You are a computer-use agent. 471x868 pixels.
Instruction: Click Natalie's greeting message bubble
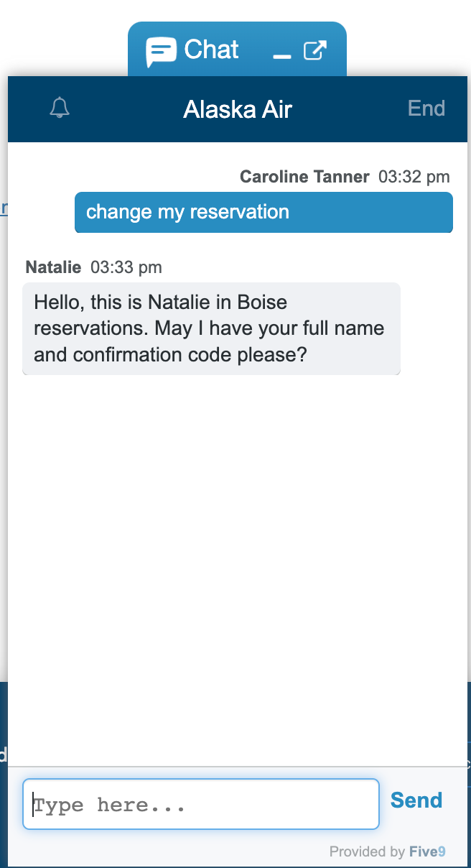point(211,328)
